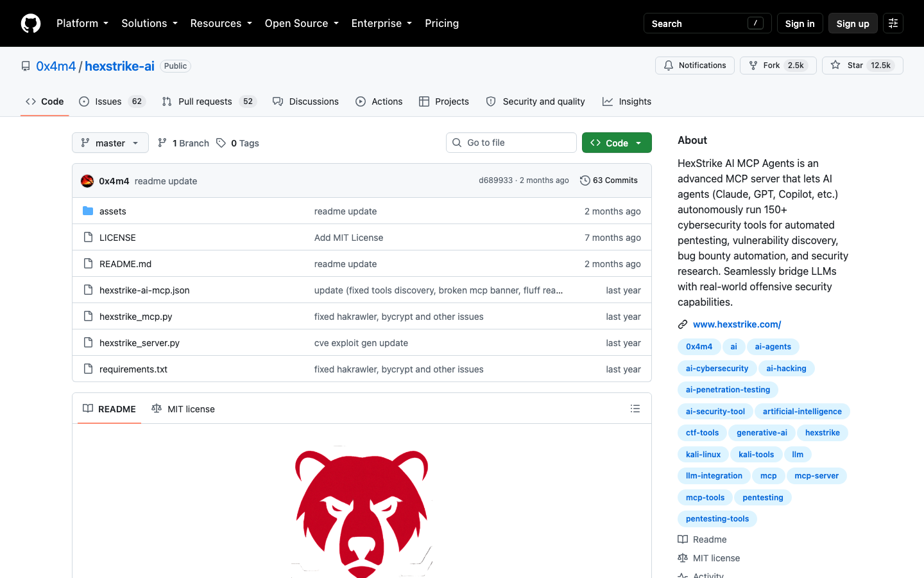
Task: Expand the Platform menu
Action: tap(82, 23)
